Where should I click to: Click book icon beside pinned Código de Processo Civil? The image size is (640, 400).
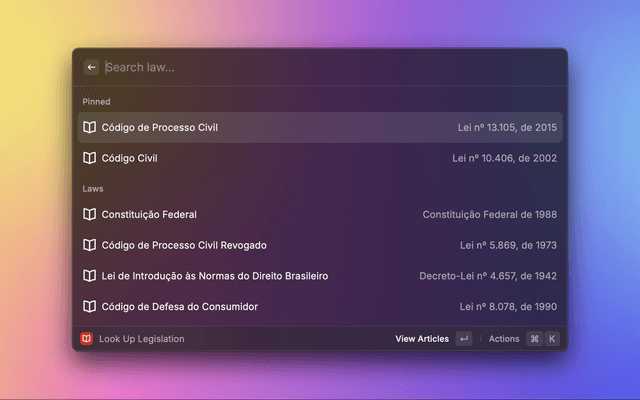coord(90,127)
